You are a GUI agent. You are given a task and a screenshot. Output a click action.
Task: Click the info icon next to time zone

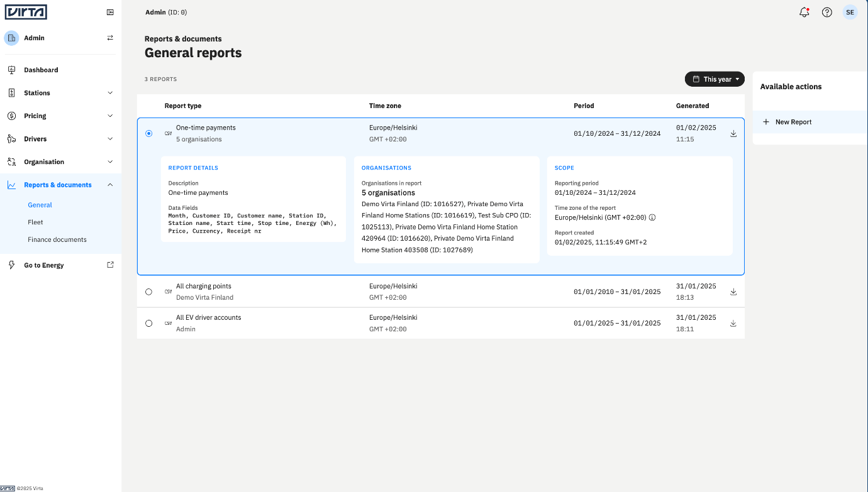tap(652, 217)
